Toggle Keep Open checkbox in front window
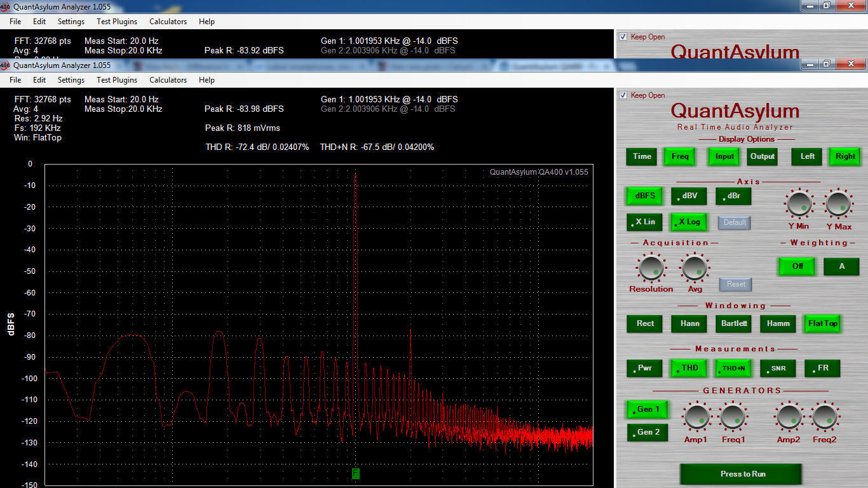This screenshot has height=488, width=868. coord(623,95)
